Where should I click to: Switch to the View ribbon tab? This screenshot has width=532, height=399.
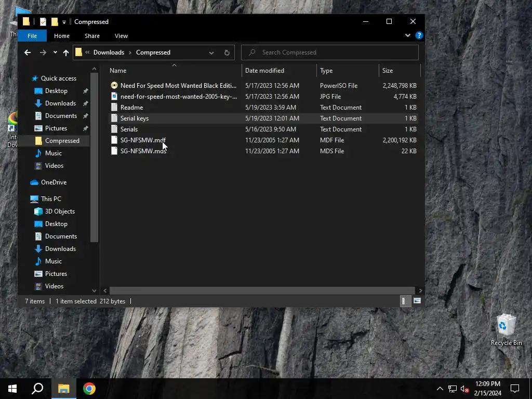click(x=121, y=36)
